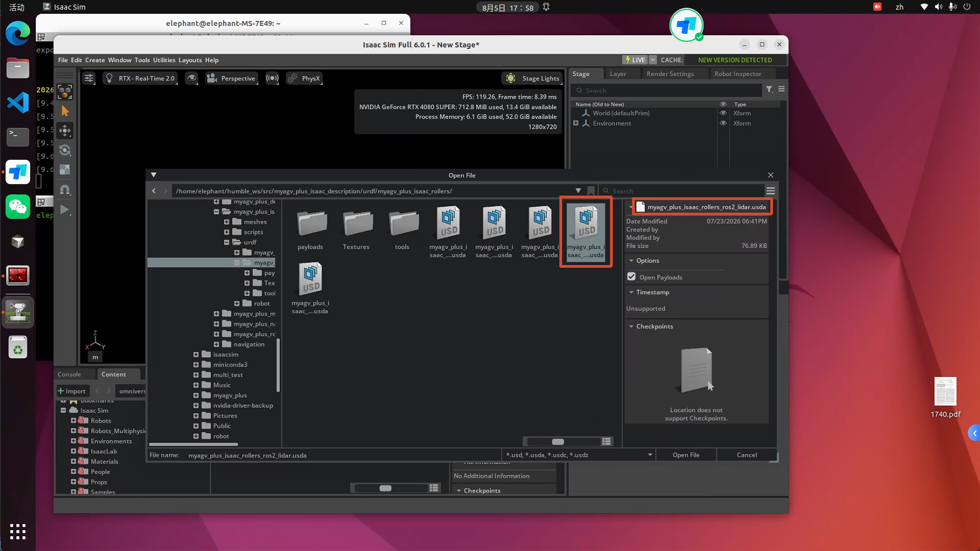The width and height of the screenshot is (980, 551).
Task: Click the Cancel button
Action: coord(747,455)
